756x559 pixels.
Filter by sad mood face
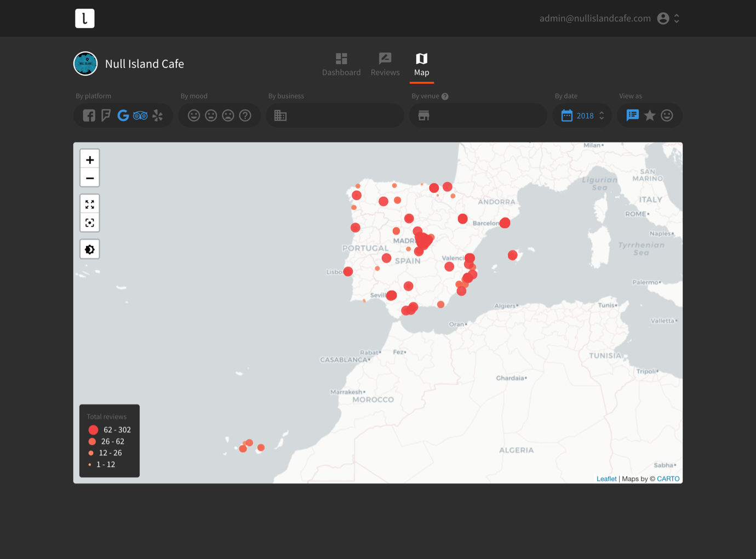228,116
